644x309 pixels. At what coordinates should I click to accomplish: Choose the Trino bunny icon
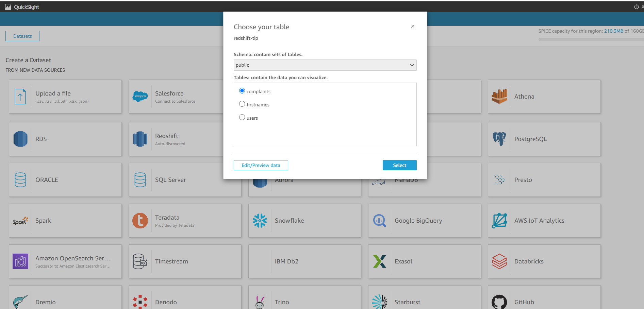260,302
